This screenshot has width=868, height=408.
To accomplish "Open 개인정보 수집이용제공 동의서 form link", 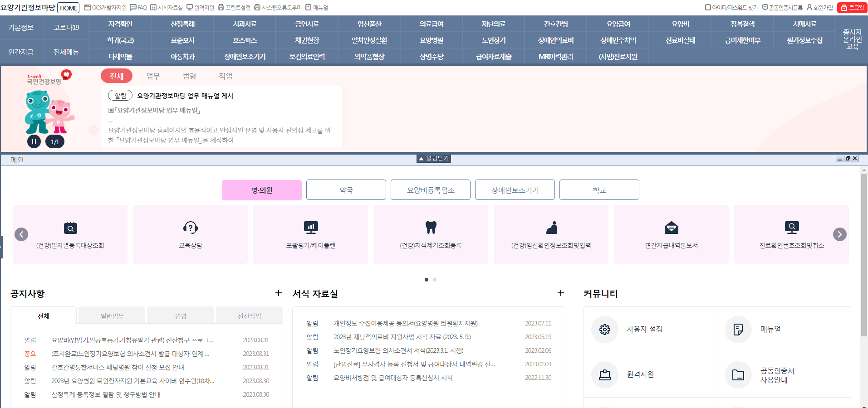I will pos(406,323).
